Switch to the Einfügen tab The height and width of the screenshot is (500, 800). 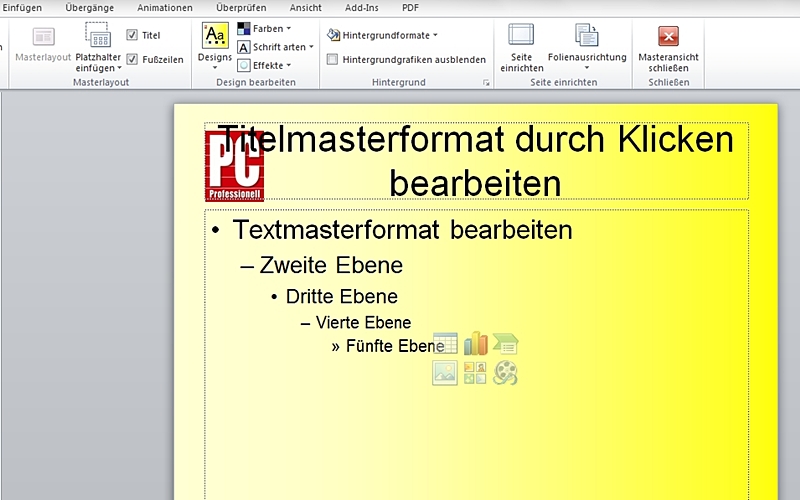point(22,8)
